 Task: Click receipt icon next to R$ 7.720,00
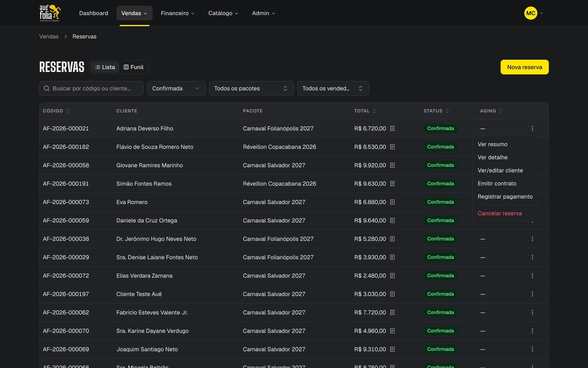pyautogui.click(x=392, y=312)
